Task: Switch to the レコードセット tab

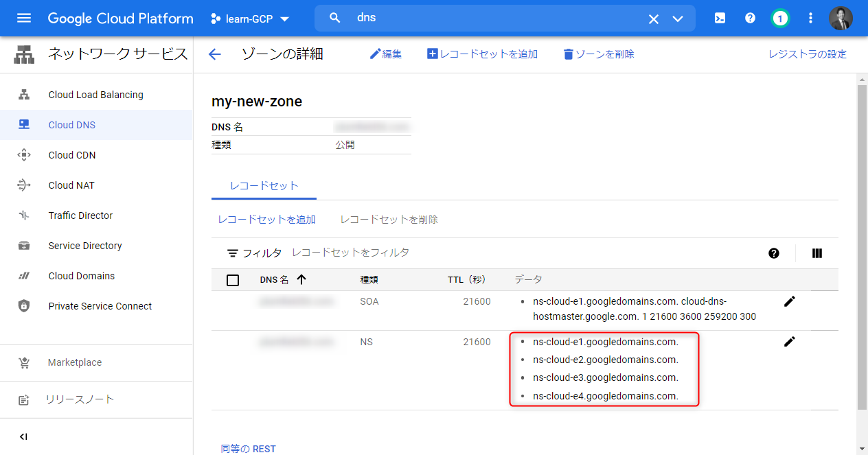Action: [x=264, y=185]
